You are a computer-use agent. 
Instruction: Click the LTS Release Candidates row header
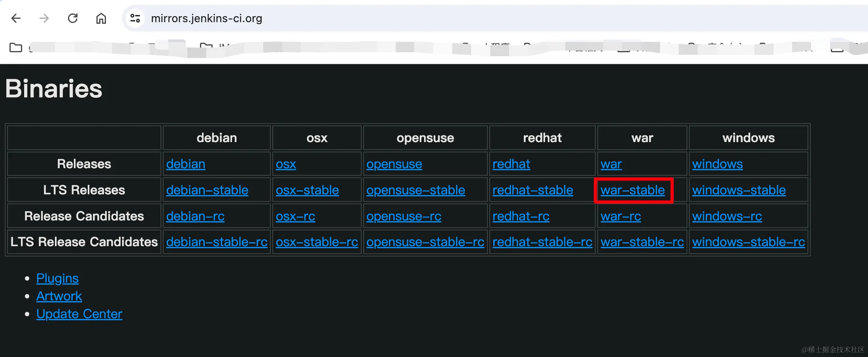pyautogui.click(x=84, y=242)
